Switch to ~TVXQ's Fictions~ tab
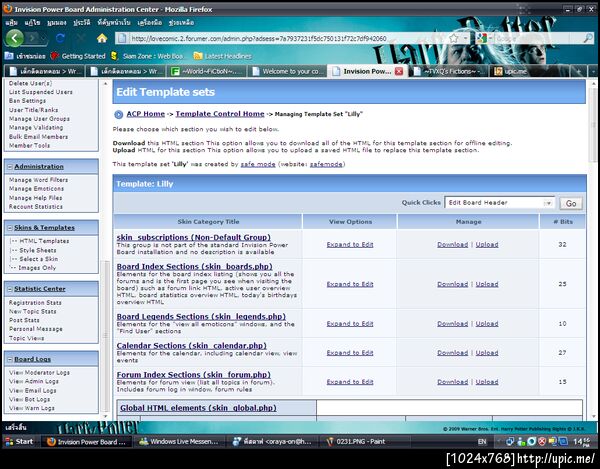Image resolution: width=600 pixels, height=469 pixels. tap(450, 71)
